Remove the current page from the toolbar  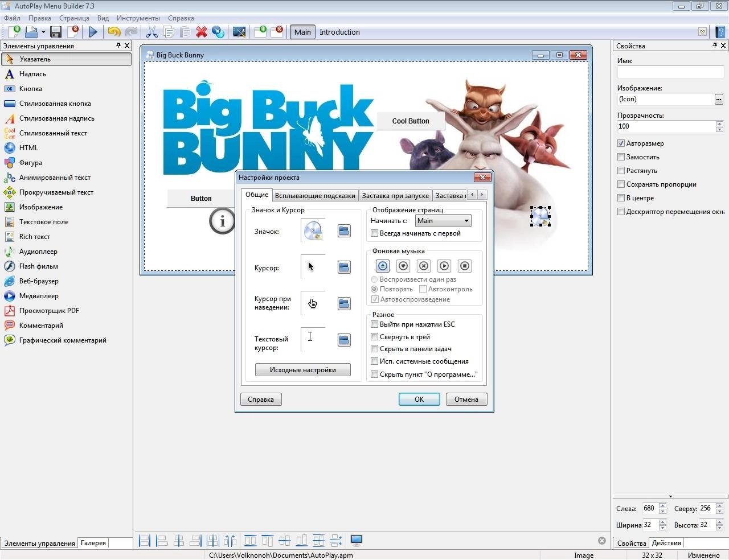pyautogui.click(x=277, y=32)
